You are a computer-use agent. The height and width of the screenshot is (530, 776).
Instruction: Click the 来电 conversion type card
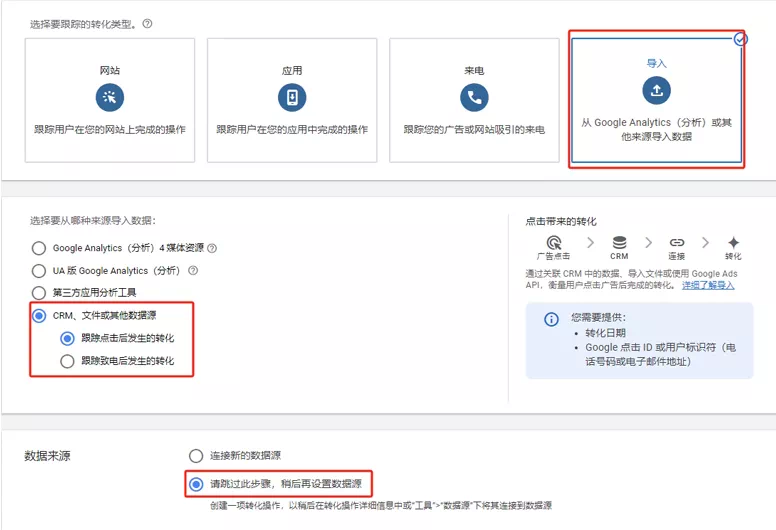click(x=474, y=100)
